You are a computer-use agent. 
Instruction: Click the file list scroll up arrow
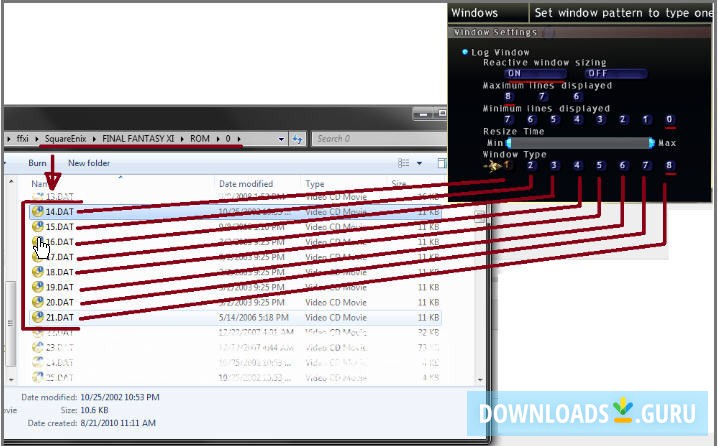coord(11,182)
